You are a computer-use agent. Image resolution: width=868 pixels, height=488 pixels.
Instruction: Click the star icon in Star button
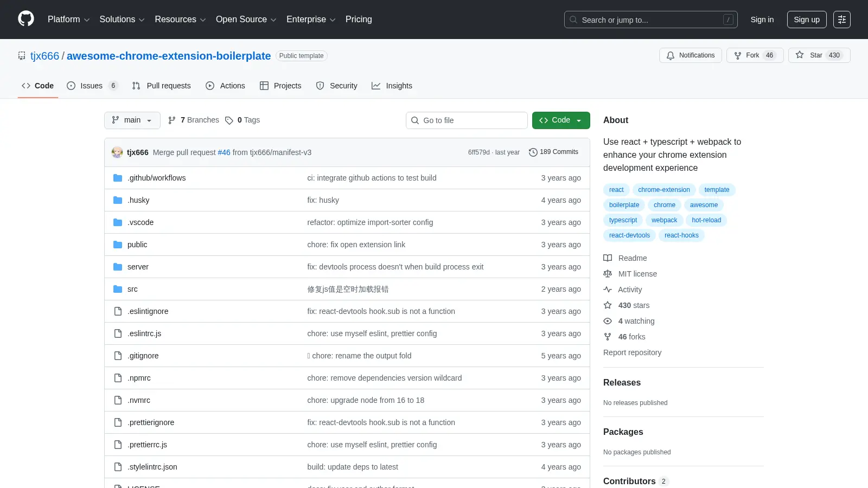tap(800, 55)
